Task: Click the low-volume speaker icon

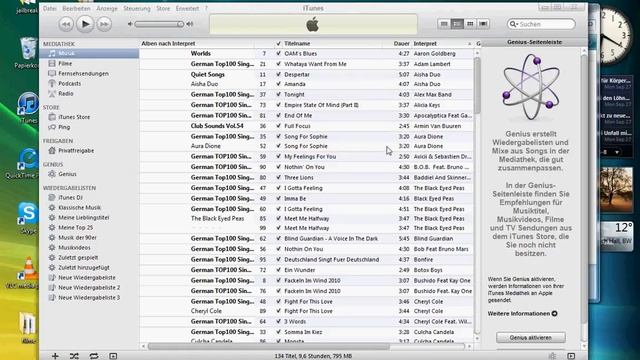Action: click(130, 24)
